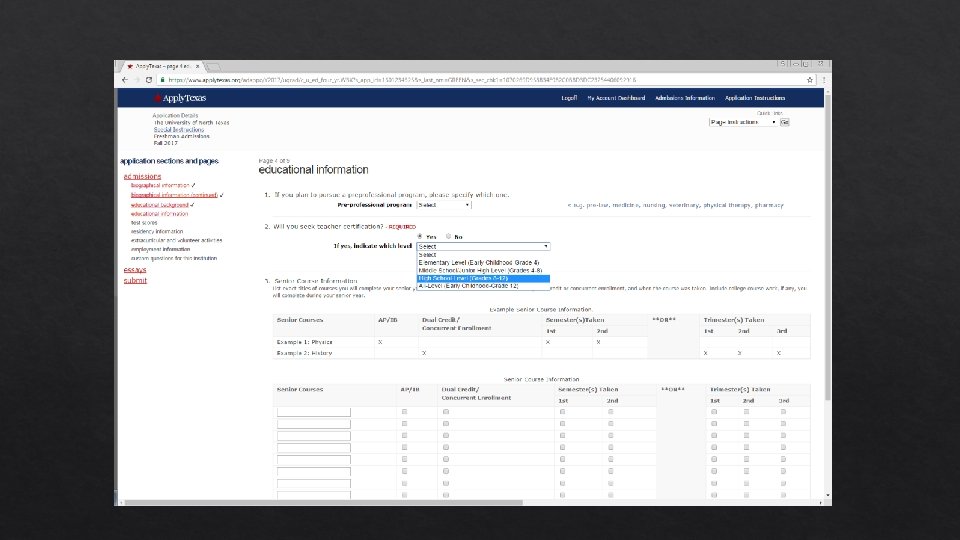The image size is (960, 540).
Task: Click the horizontal scrollbar thumb at the bottom
Action: pyautogui.click(x=323, y=503)
